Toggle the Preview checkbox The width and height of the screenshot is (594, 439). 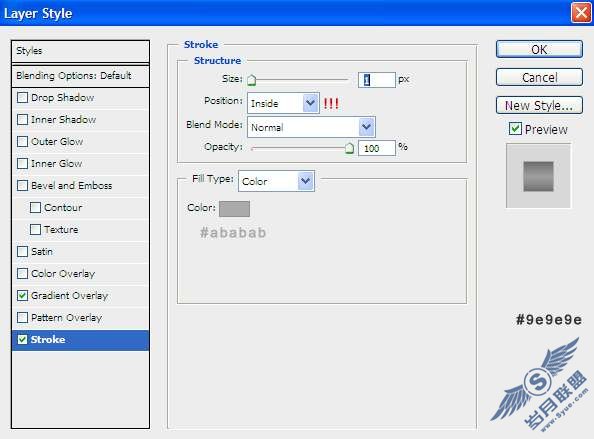515,129
